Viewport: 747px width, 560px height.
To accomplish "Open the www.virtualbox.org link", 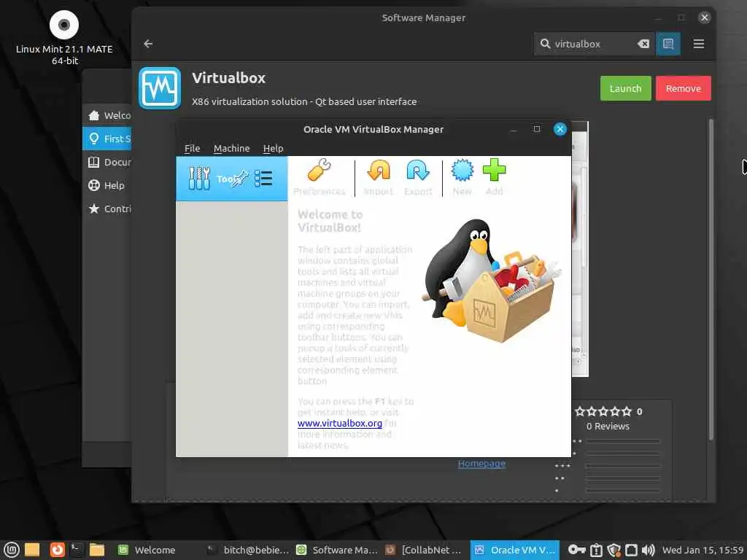I will pos(340,423).
